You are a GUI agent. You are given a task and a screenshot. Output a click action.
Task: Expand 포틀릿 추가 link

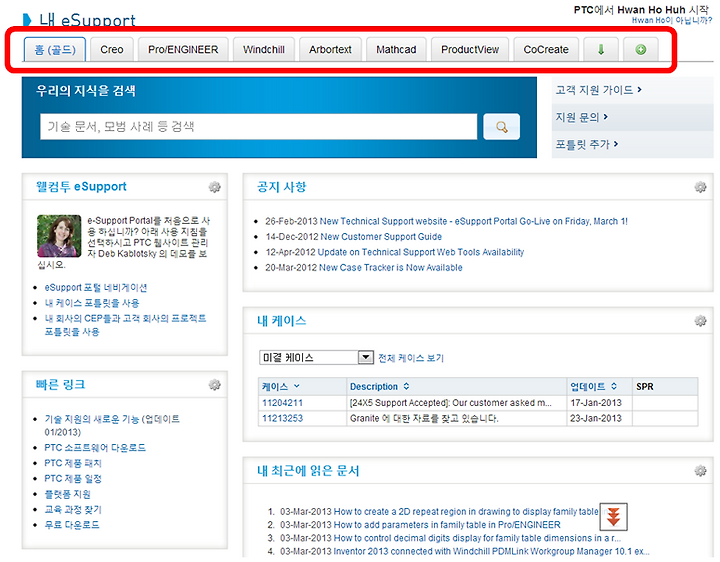pyautogui.click(x=587, y=144)
